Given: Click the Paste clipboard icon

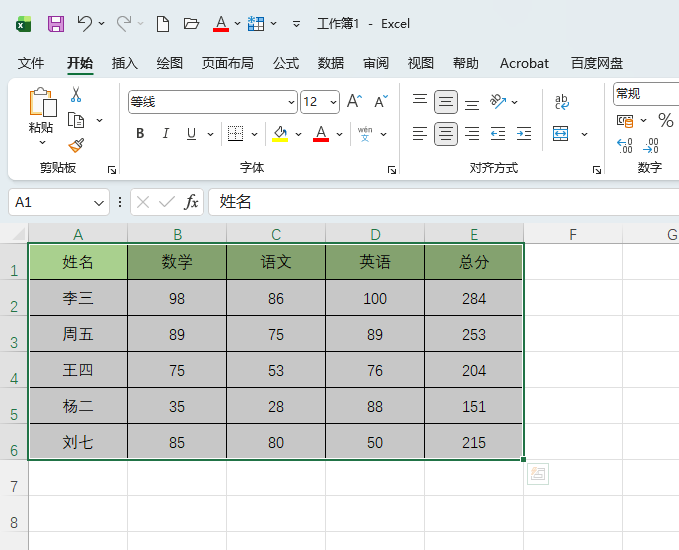Looking at the screenshot, I should click(42, 102).
